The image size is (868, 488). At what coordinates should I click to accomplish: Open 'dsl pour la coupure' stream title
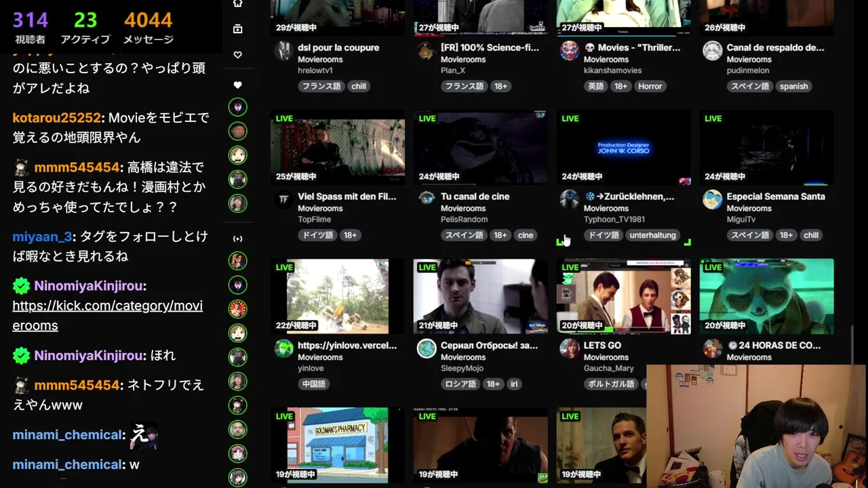[338, 47]
